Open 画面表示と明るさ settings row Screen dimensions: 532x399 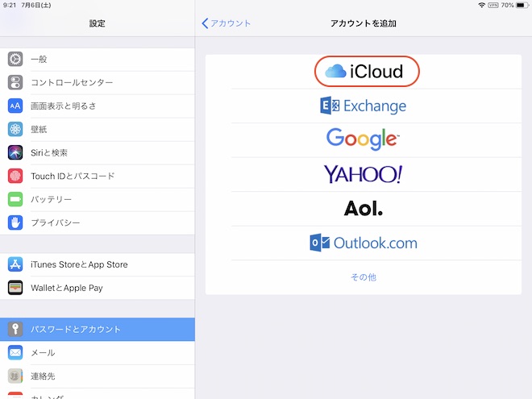[98, 106]
